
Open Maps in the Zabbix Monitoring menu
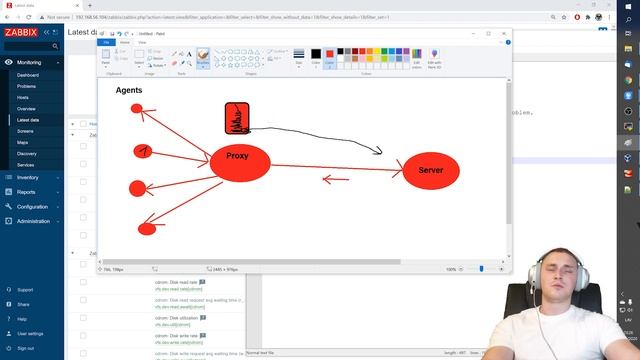coord(22,142)
